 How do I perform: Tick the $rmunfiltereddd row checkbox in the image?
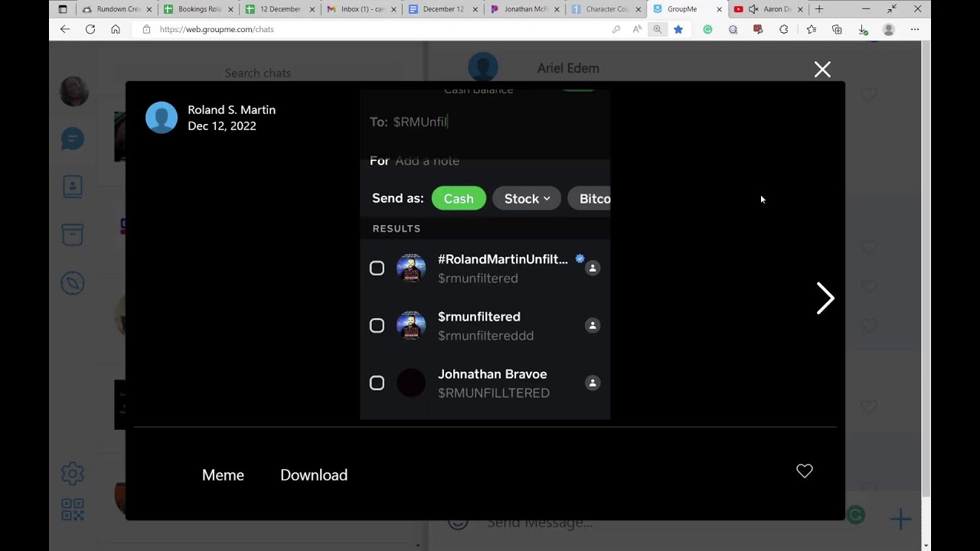[377, 325]
